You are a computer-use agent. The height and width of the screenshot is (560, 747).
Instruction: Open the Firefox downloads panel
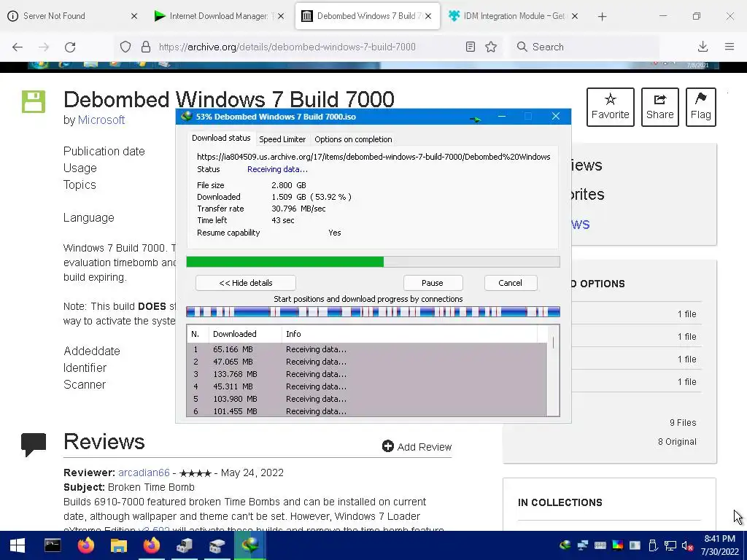[703, 47]
